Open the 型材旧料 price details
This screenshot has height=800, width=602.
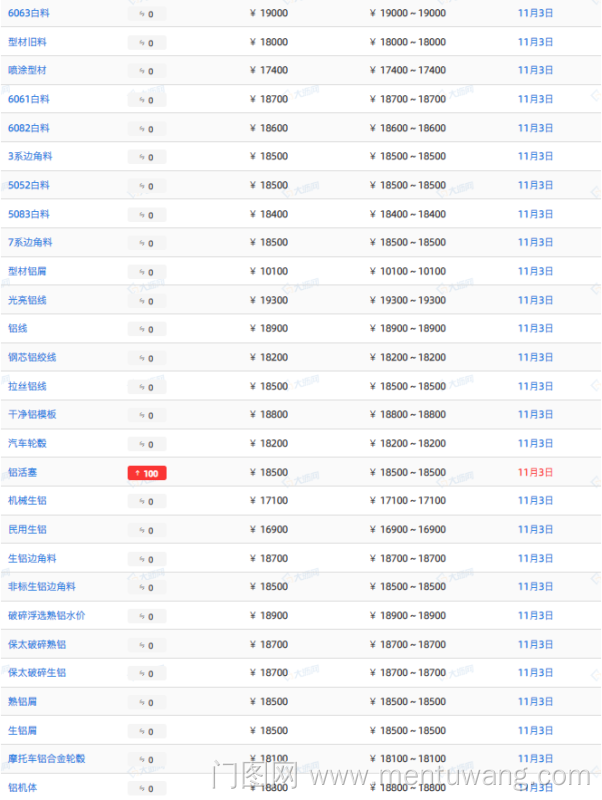(x=27, y=42)
